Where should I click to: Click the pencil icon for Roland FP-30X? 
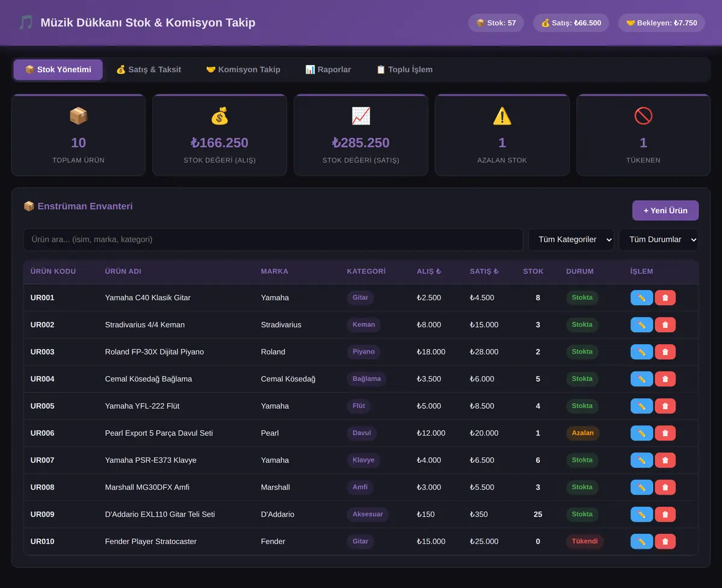tap(641, 352)
